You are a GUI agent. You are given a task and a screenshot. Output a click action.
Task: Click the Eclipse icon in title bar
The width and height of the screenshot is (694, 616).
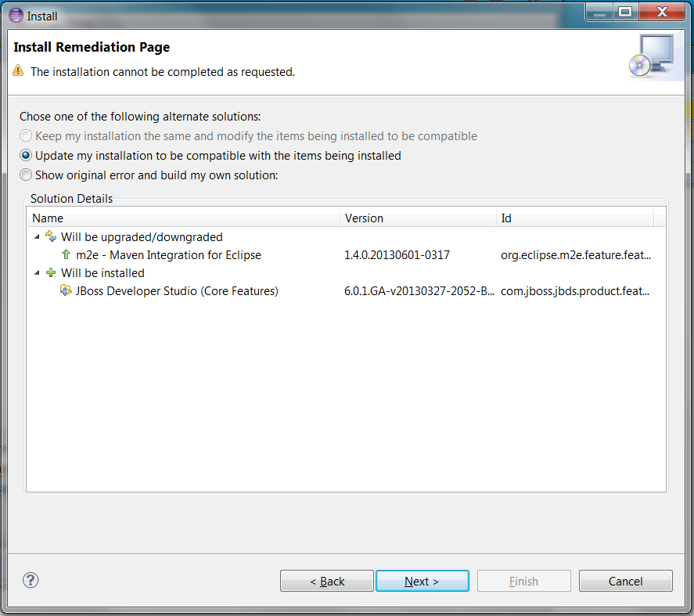[16, 16]
